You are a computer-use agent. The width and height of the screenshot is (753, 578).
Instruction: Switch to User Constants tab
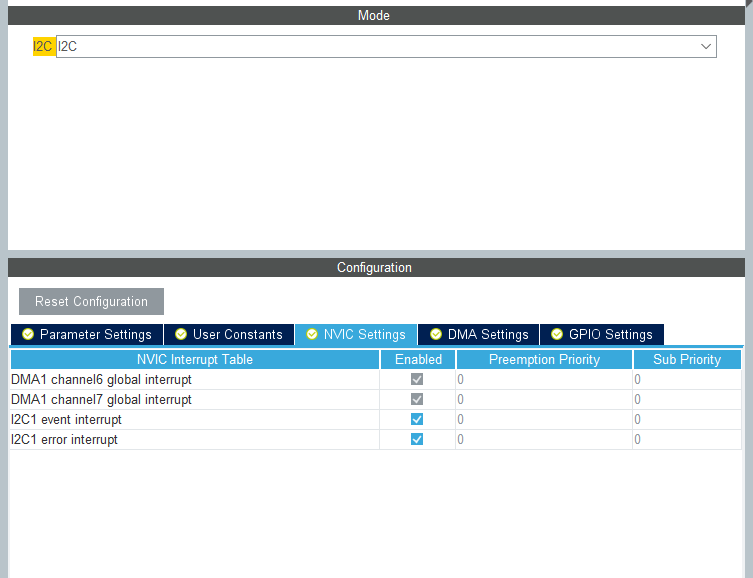click(x=229, y=335)
